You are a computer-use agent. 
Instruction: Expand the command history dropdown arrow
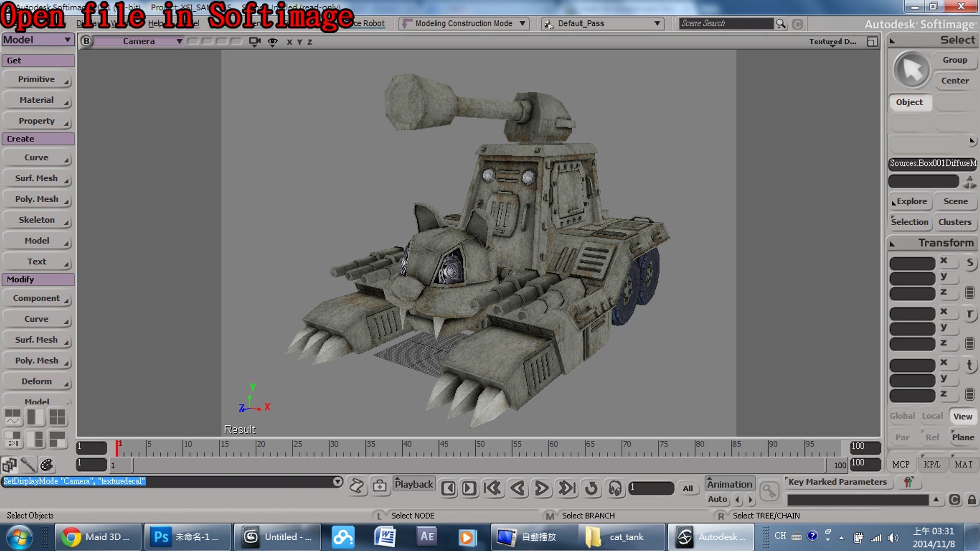click(x=337, y=482)
